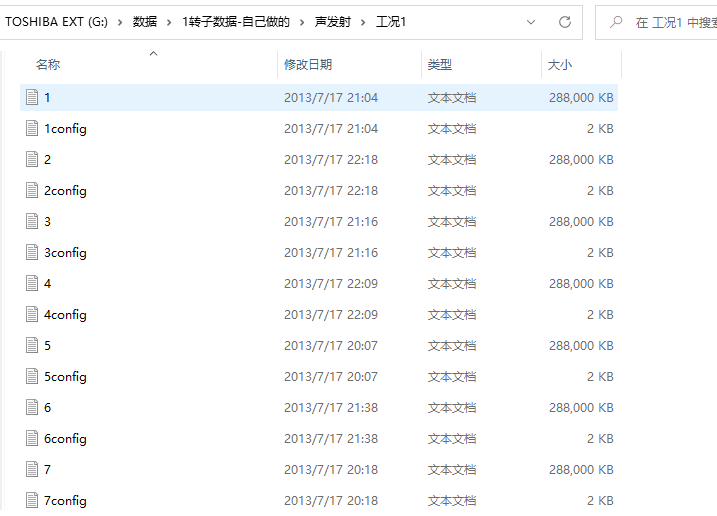The image size is (717, 516).
Task: Expand the chevron after 数据 breadcrumb
Action: point(170,22)
